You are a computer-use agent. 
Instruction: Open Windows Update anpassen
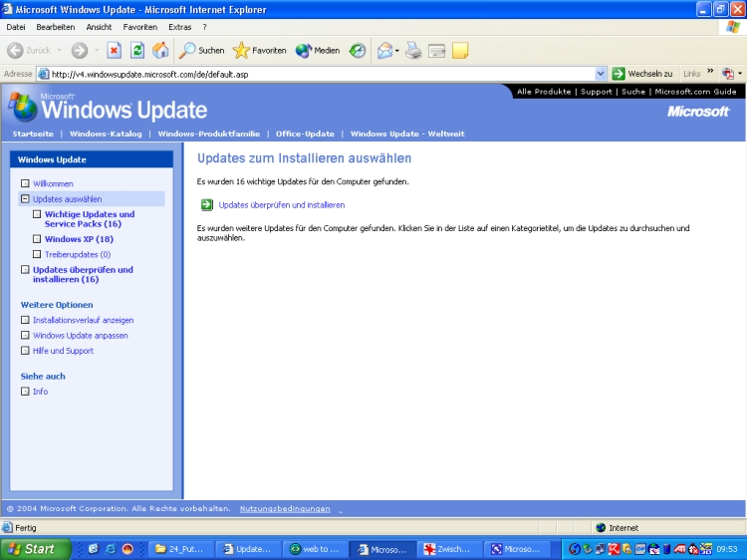(80, 335)
